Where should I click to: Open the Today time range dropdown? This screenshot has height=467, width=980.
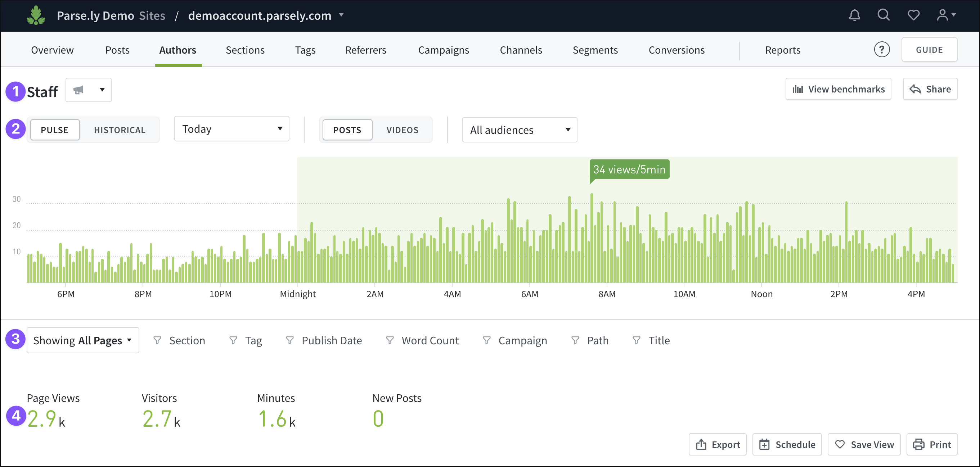pyautogui.click(x=232, y=129)
